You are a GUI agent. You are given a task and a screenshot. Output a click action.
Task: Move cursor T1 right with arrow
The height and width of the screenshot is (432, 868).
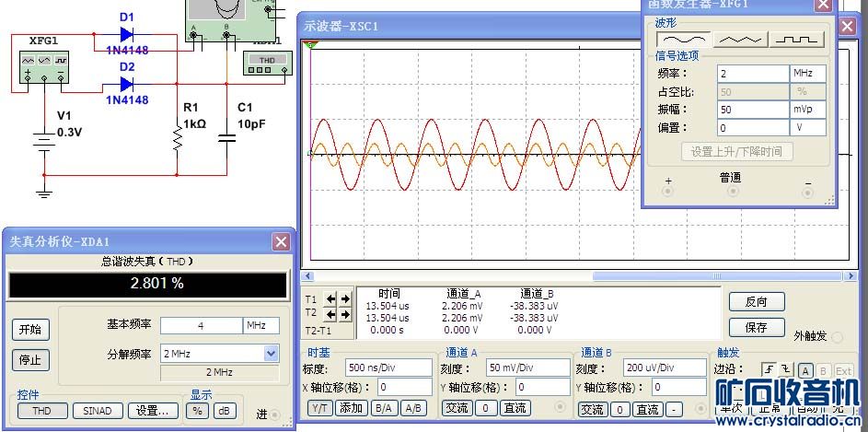[x=345, y=298]
